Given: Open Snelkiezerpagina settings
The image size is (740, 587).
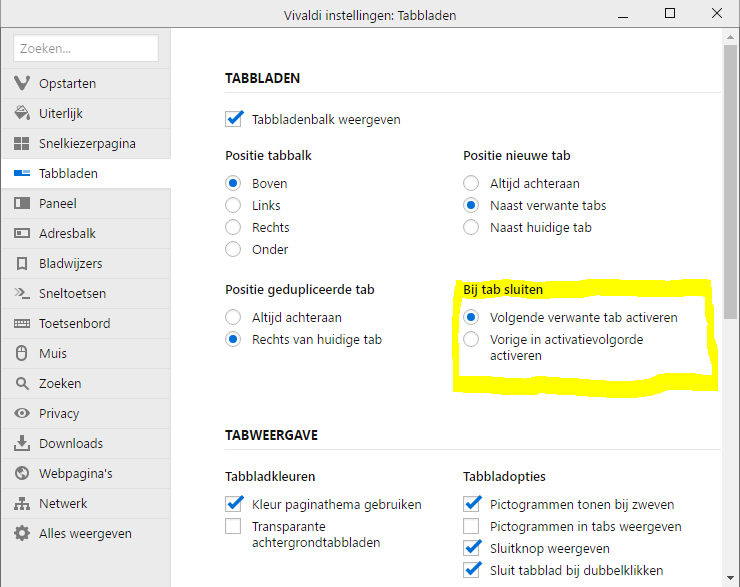Looking at the screenshot, I should pos(86,143).
